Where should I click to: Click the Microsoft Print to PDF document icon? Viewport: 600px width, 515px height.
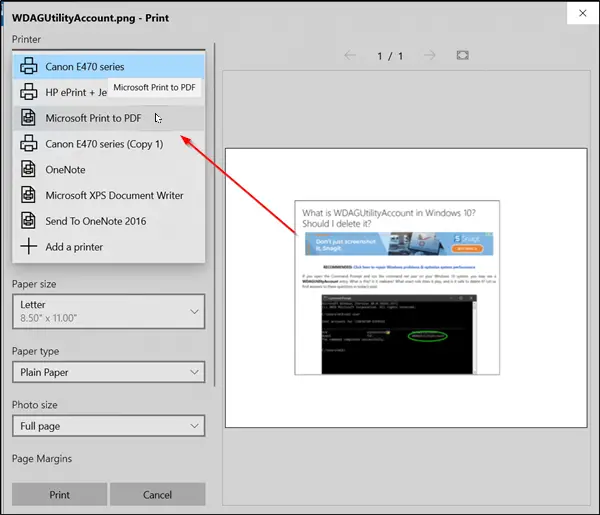coord(28,117)
